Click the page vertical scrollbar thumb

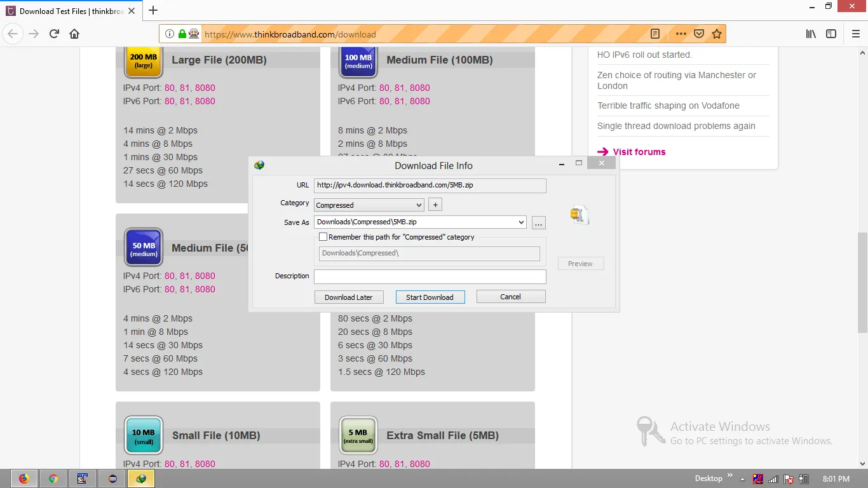click(x=862, y=283)
